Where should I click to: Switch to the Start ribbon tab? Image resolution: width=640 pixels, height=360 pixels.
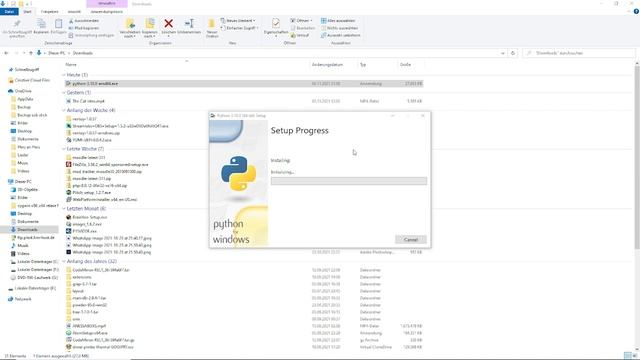coord(27,11)
